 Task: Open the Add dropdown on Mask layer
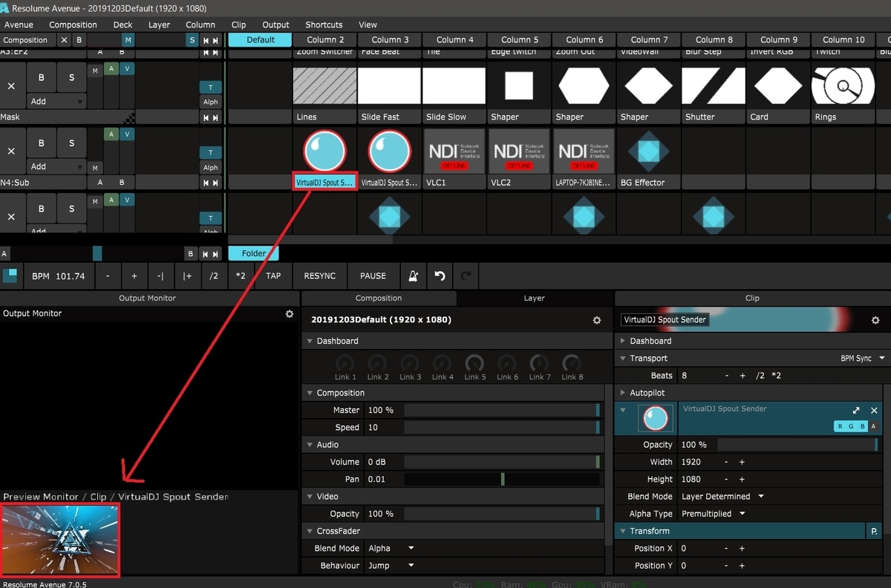pos(56,101)
